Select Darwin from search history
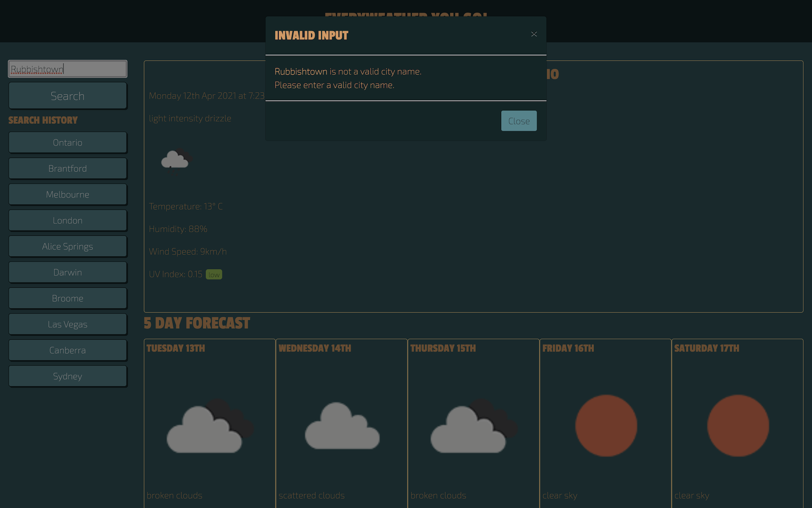The height and width of the screenshot is (508, 812). click(x=68, y=271)
